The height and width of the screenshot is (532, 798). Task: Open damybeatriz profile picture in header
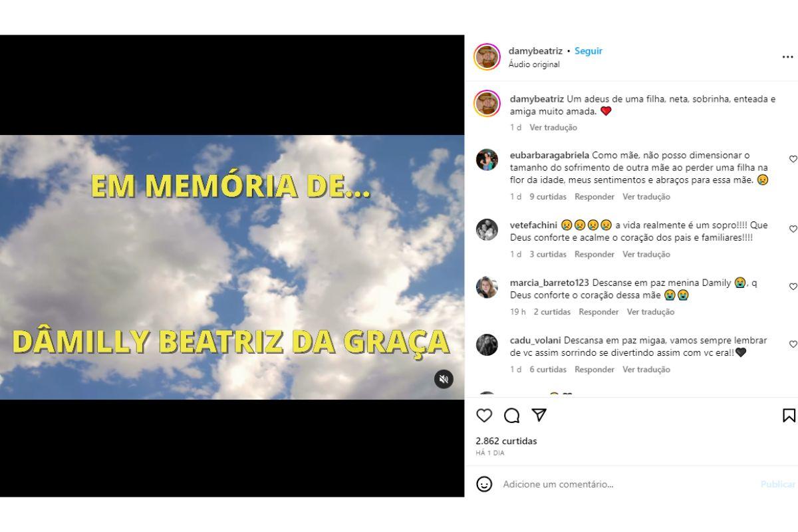point(487,57)
